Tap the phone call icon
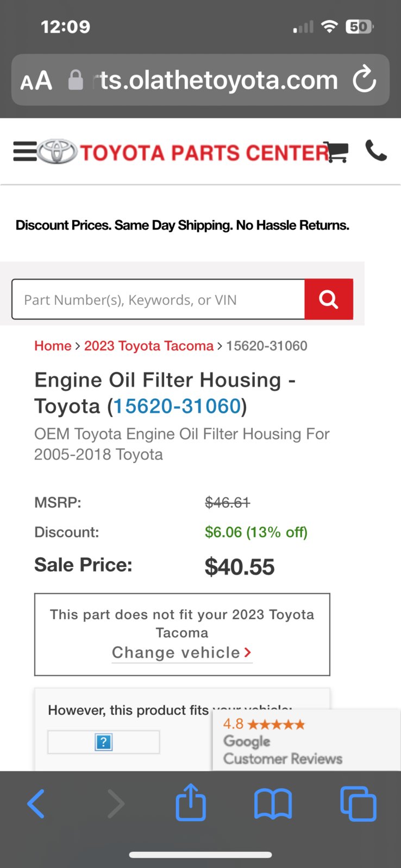This screenshot has height=868, width=401. 375,151
